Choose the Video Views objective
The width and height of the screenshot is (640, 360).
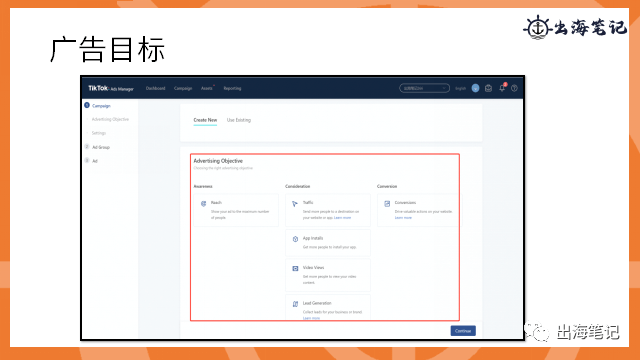point(328,275)
